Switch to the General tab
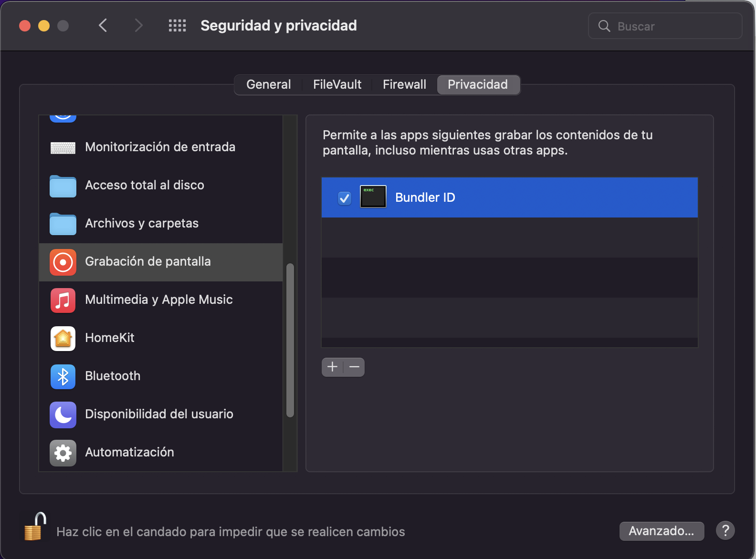The width and height of the screenshot is (756, 559). [x=268, y=85]
